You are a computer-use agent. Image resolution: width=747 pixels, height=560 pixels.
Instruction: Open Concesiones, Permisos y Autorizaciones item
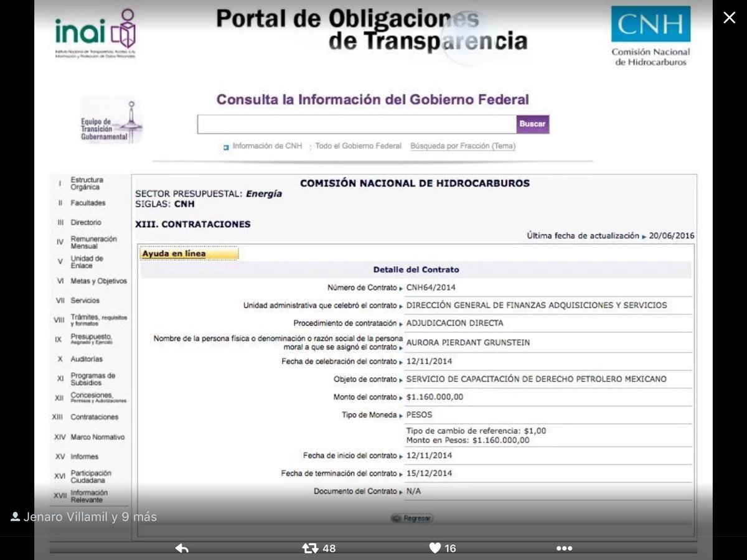(98, 398)
